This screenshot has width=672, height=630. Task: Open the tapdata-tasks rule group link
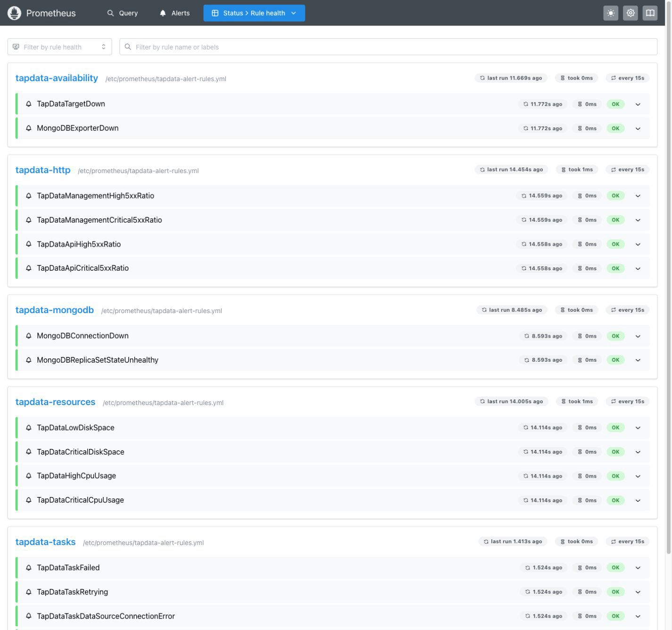pos(45,542)
